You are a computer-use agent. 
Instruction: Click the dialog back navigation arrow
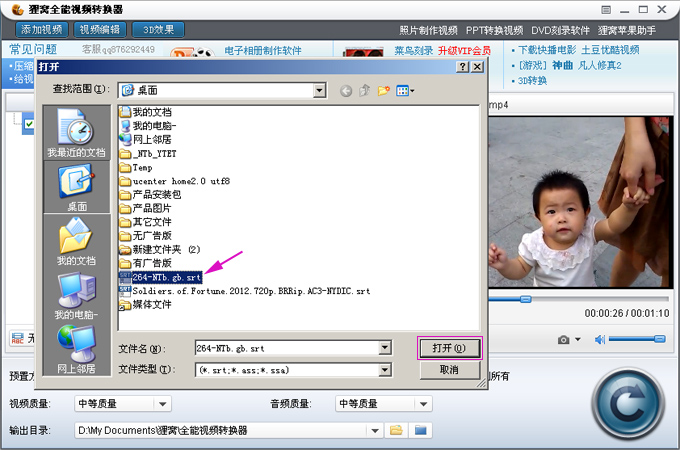346,91
